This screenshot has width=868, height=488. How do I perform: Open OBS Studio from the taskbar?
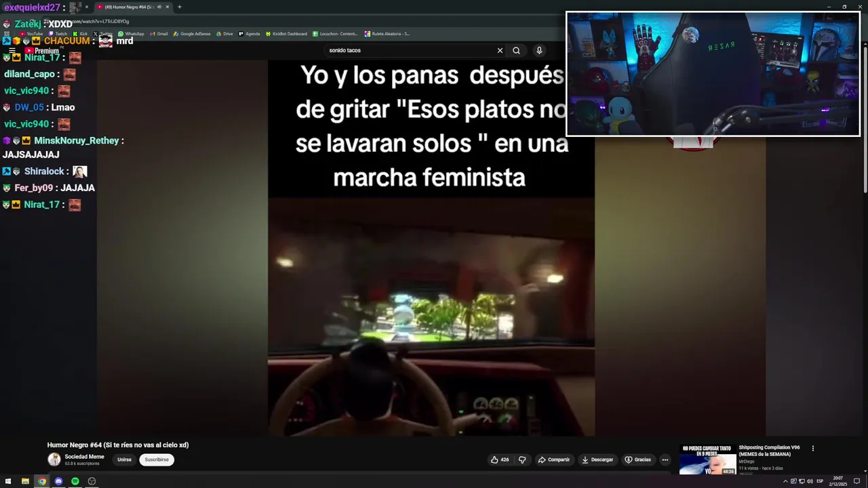tap(92, 481)
